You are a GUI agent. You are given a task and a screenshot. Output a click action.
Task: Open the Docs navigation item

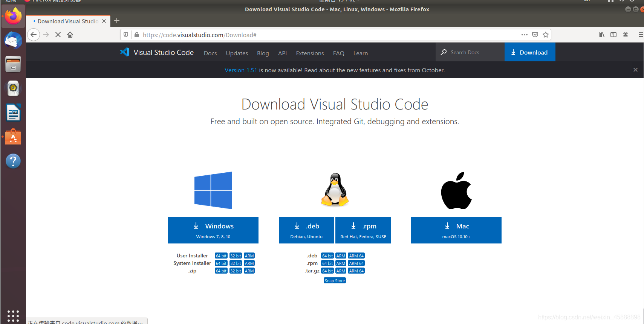click(210, 53)
